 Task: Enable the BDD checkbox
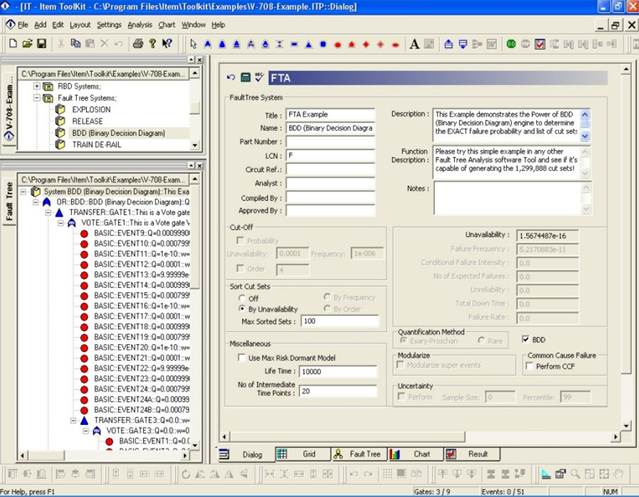click(x=526, y=340)
